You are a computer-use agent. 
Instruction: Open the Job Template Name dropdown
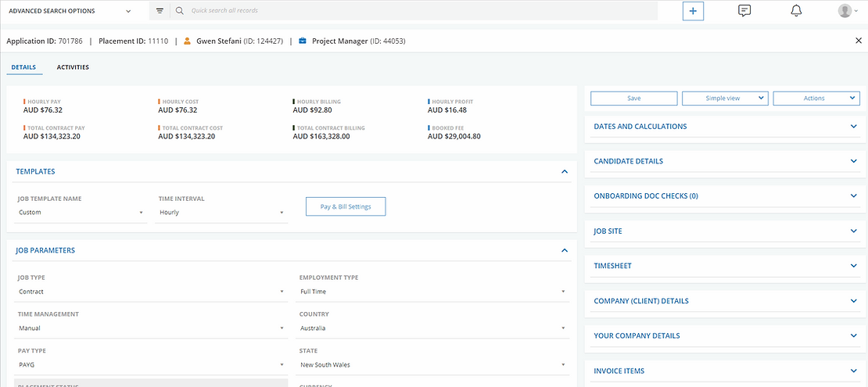tap(81, 213)
